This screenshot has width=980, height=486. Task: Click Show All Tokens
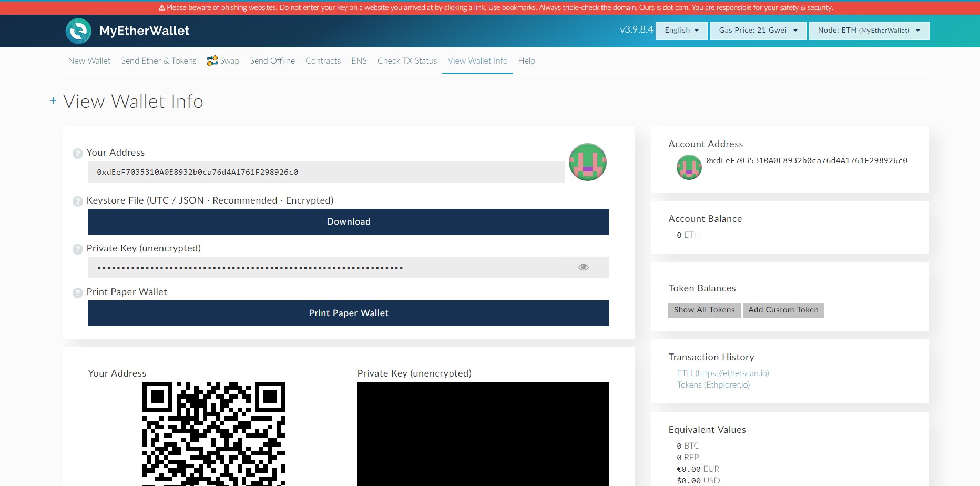pyautogui.click(x=705, y=310)
